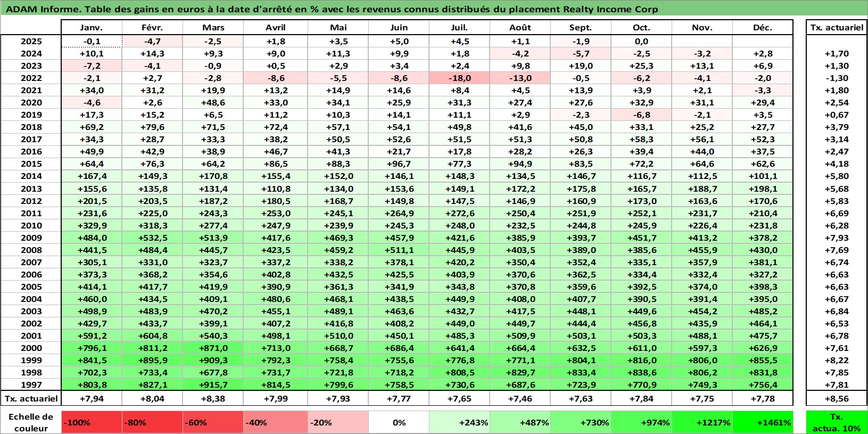Select the Tx. actuariel bottom row label

click(31, 398)
